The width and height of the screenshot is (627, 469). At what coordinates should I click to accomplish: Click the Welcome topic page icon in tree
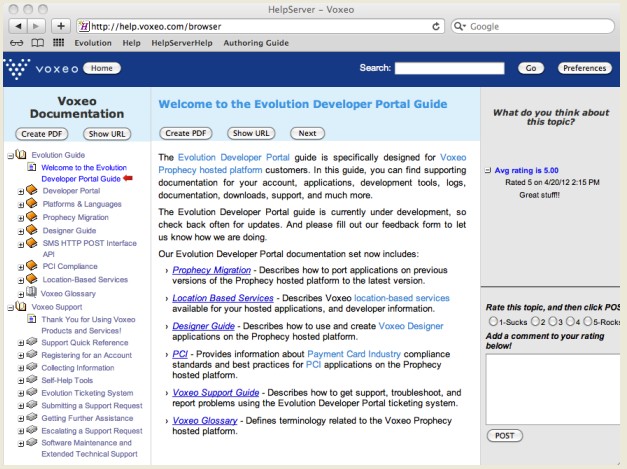click(31, 167)
